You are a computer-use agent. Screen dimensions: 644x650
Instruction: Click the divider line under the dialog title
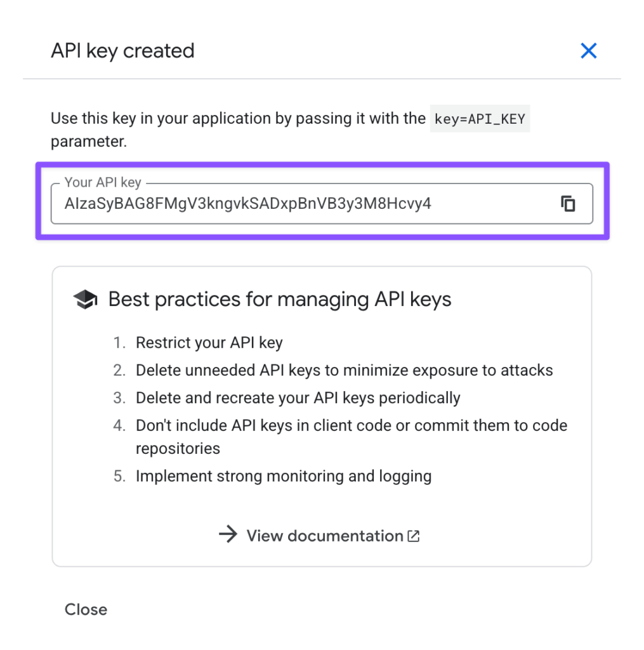322,79
